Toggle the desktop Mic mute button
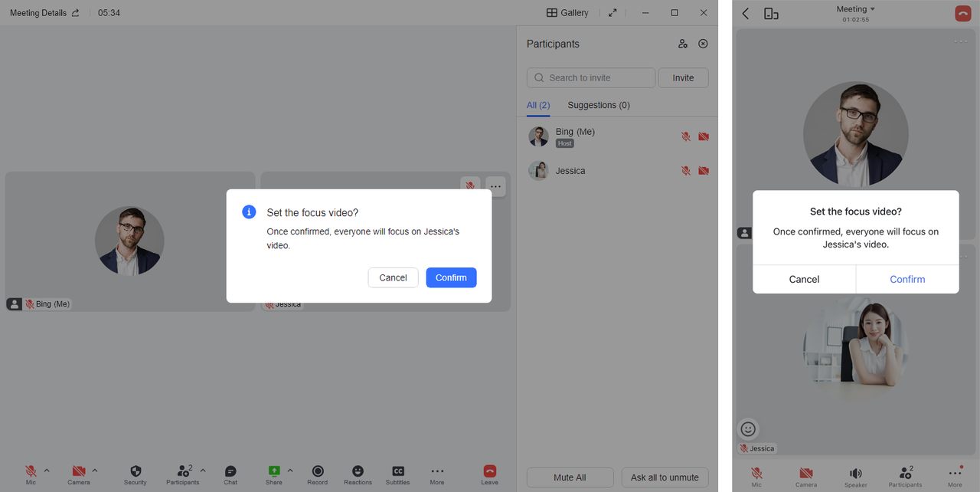 [x=31, y=471]
